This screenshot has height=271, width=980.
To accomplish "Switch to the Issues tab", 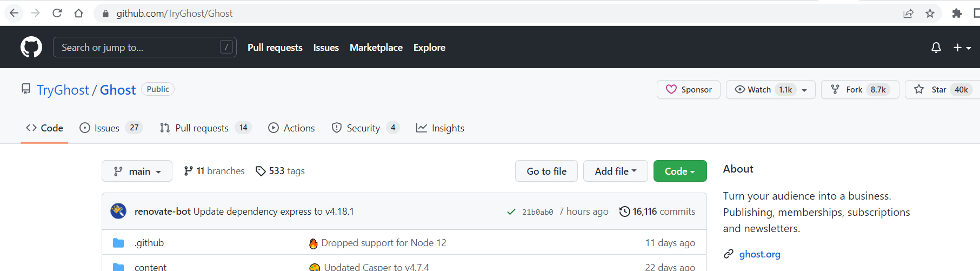I will 106,128.
